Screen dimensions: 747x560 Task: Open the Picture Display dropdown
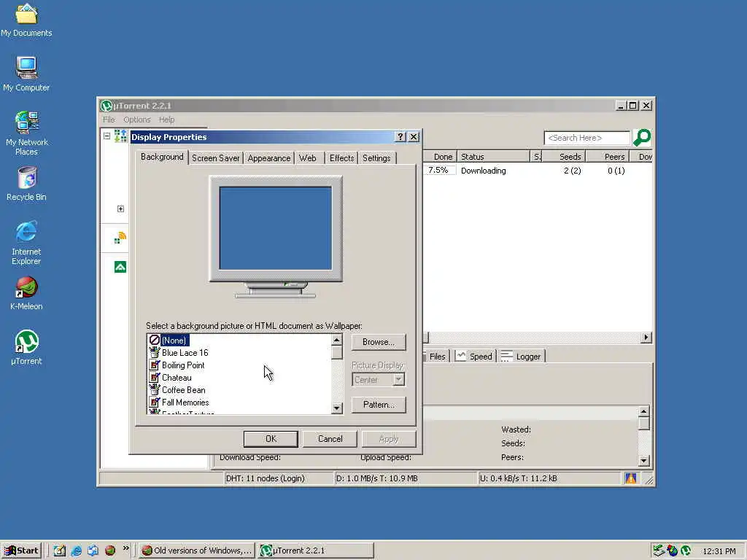(x=399, y=379)
